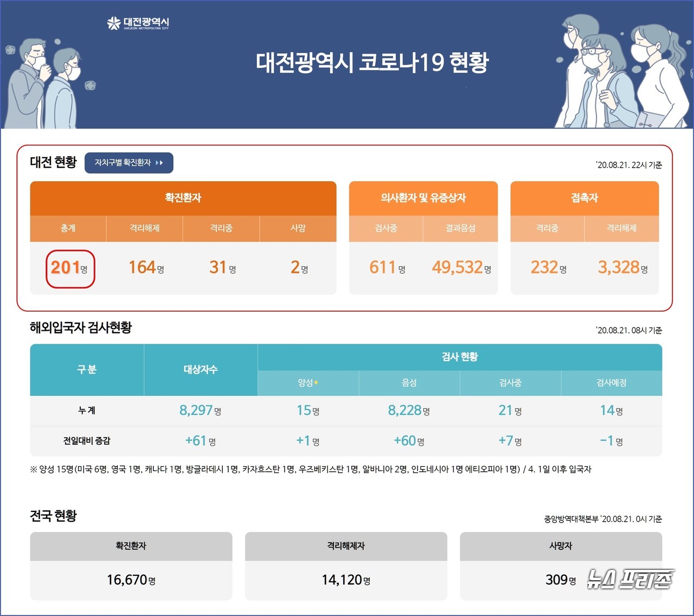Viewport: 694px width, 616px height.
Task: Click the 검사중 header in 검사 현황 table
Action: tap(510, 383)
